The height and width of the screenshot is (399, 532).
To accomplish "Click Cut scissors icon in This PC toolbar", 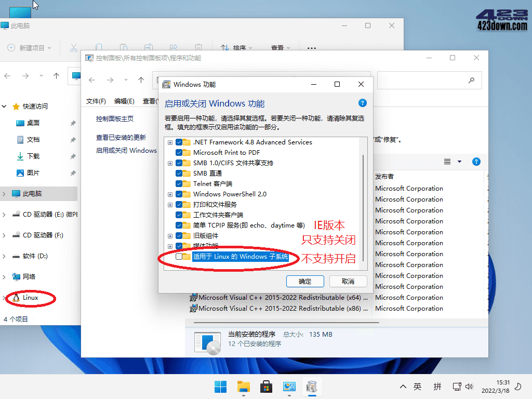I will [x=74, y=48].
